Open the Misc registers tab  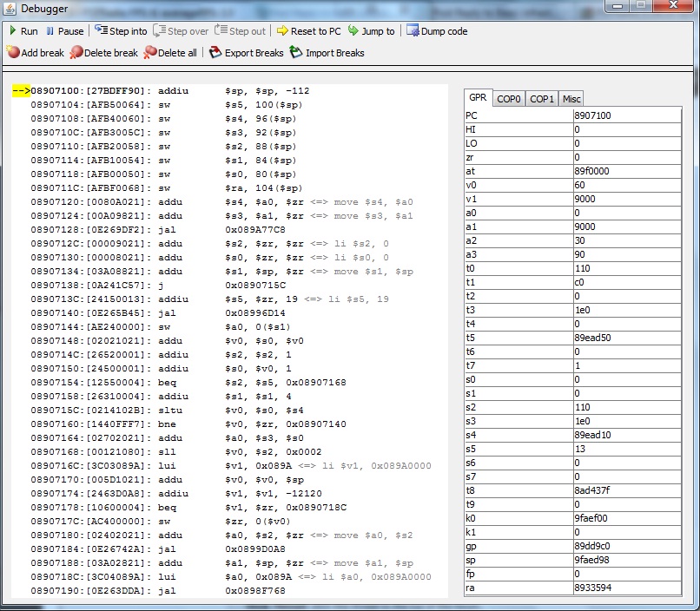coord(571,99)
